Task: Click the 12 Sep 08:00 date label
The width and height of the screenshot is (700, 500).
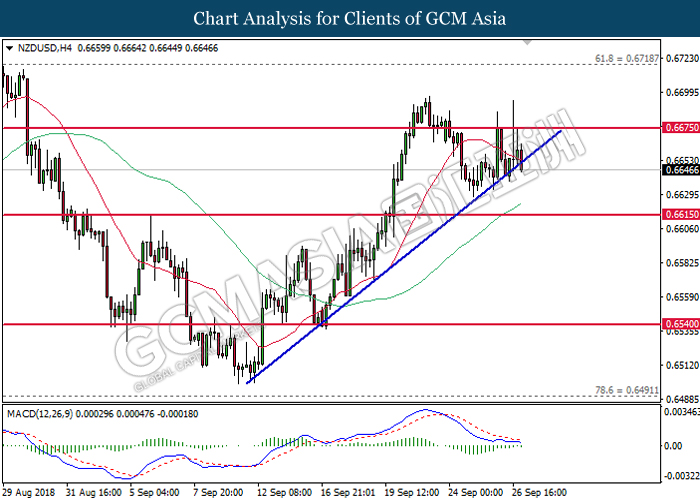Action: [x=286, y=493]
